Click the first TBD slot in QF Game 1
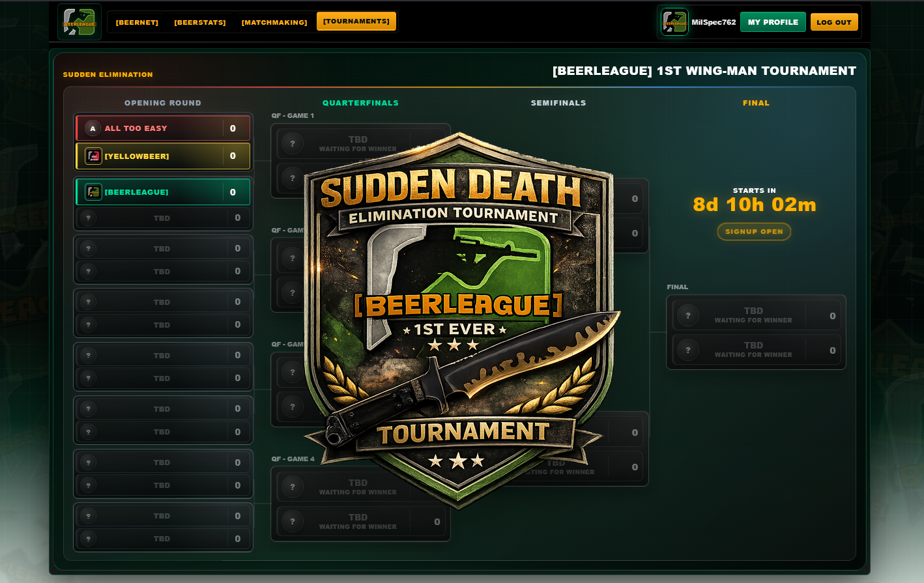Screen dimensions: 924x583 click(360, 144)
